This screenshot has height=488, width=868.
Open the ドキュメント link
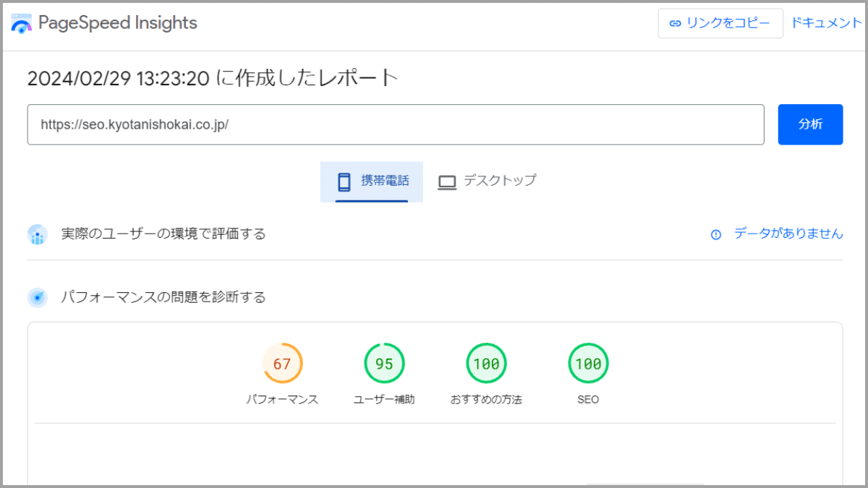point(826,22)
